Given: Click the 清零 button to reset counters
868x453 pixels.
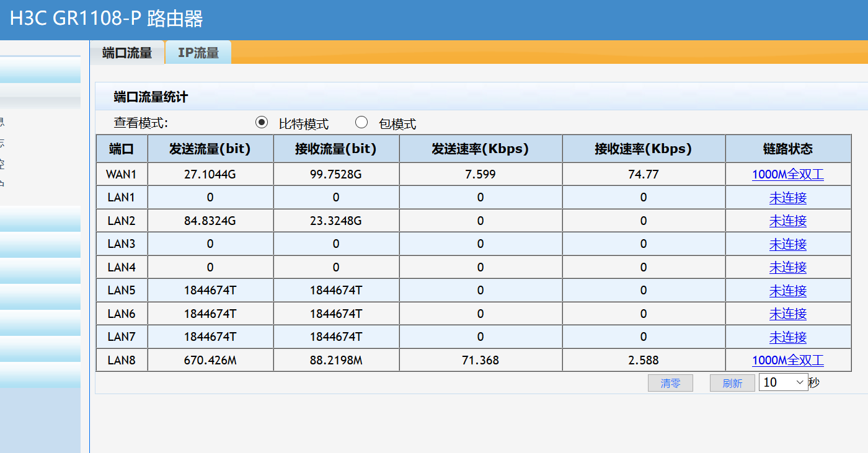Looking at the screenshot, I should (x=670, y=382).
